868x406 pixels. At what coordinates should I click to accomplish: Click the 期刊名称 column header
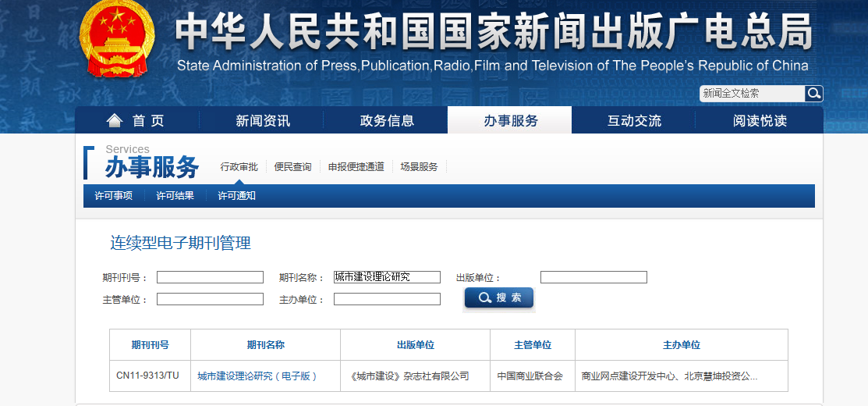pyautogui.click(x=266, y=345)
